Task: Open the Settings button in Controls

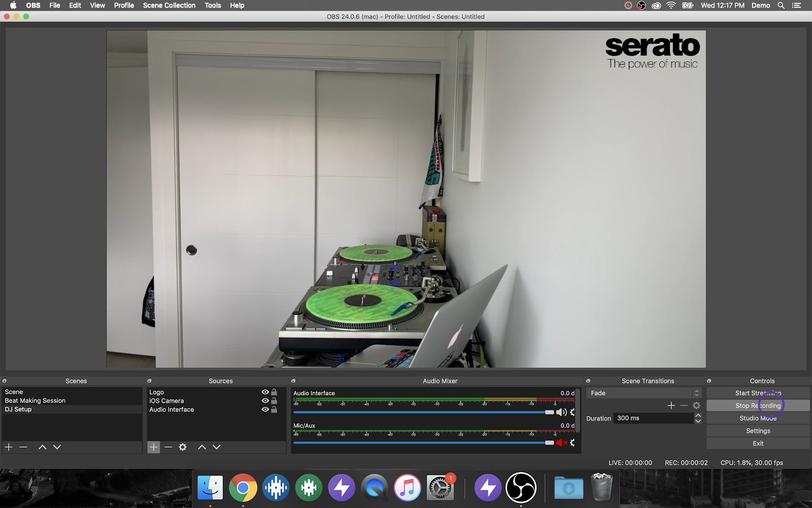Action: [758, 431]
